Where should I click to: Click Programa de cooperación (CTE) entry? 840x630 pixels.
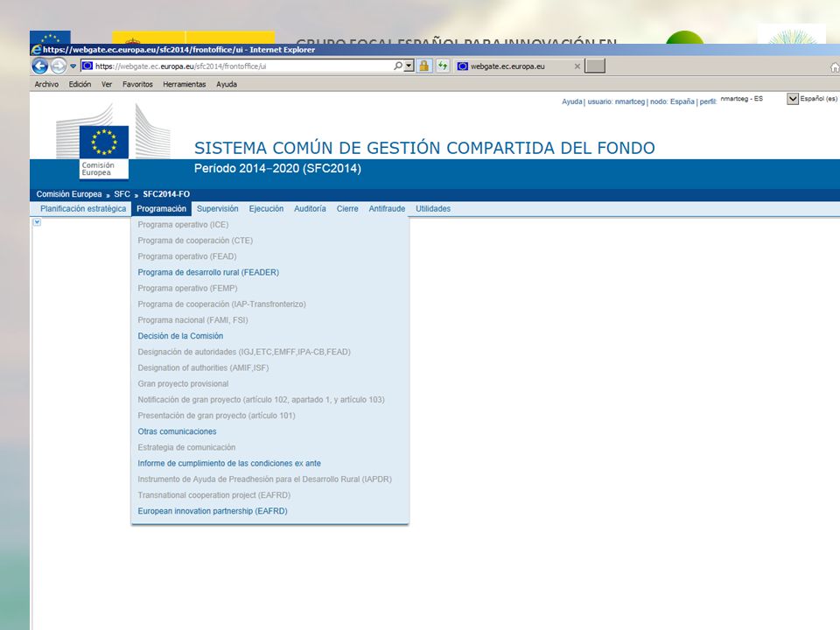pos(195,241)
